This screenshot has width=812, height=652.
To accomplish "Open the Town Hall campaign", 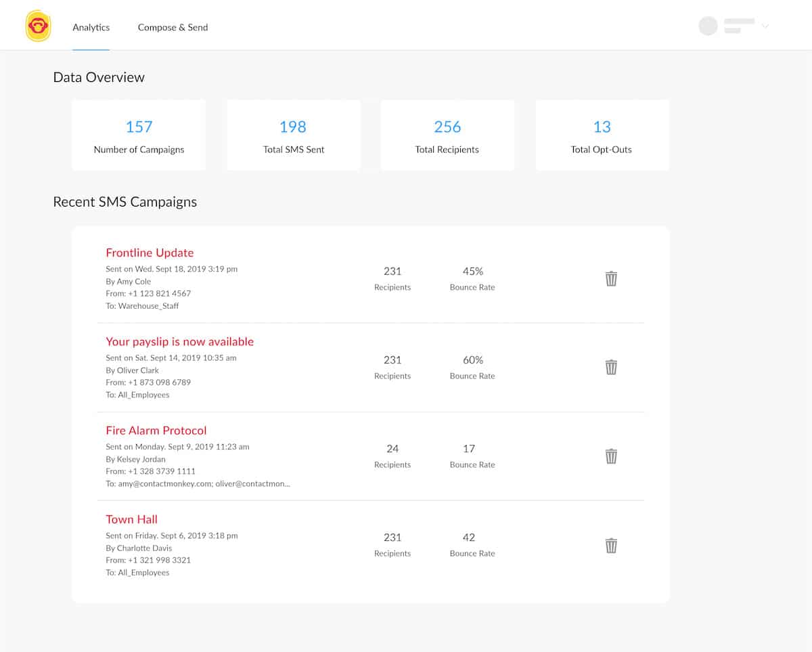I will 131,519.
